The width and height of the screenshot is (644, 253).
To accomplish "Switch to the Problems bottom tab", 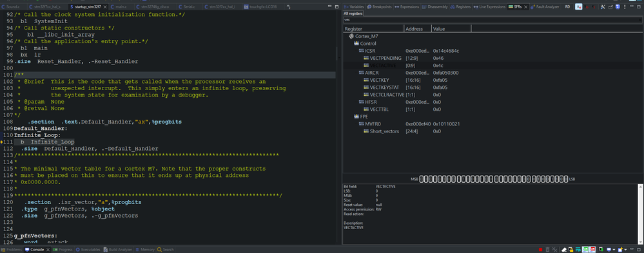I will pos(12,250).
